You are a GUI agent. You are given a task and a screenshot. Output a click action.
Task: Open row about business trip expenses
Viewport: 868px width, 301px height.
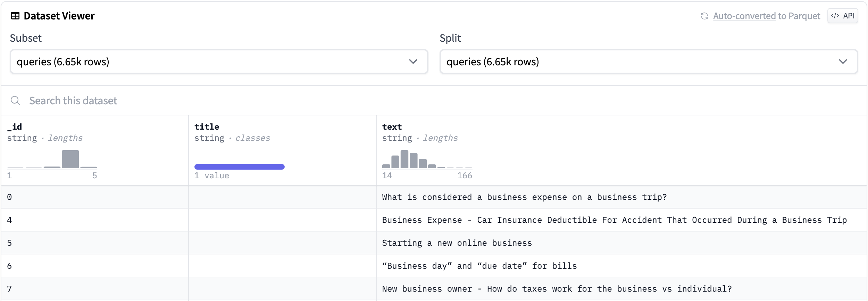pyautogui.click(x=524, y=197)
